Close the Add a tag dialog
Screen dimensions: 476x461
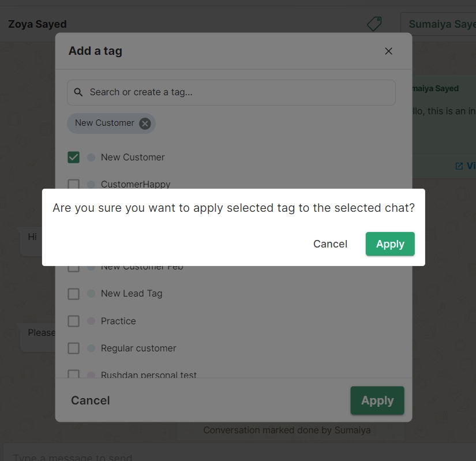(x=388, y=51)
